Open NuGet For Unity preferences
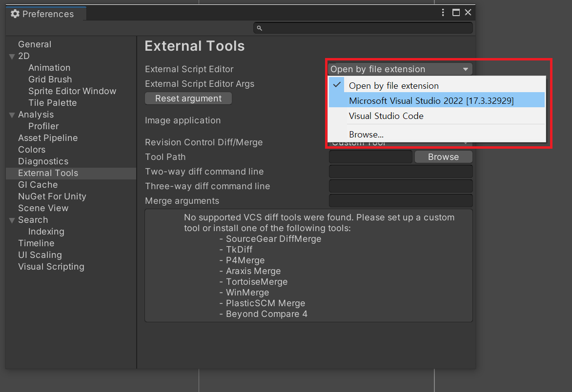 [52, 196]
